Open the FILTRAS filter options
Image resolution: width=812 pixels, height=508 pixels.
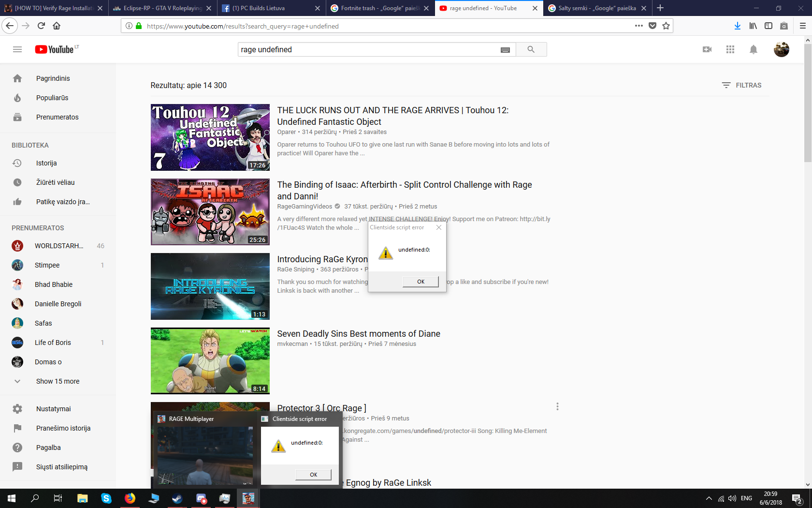[x=741, y=85]
